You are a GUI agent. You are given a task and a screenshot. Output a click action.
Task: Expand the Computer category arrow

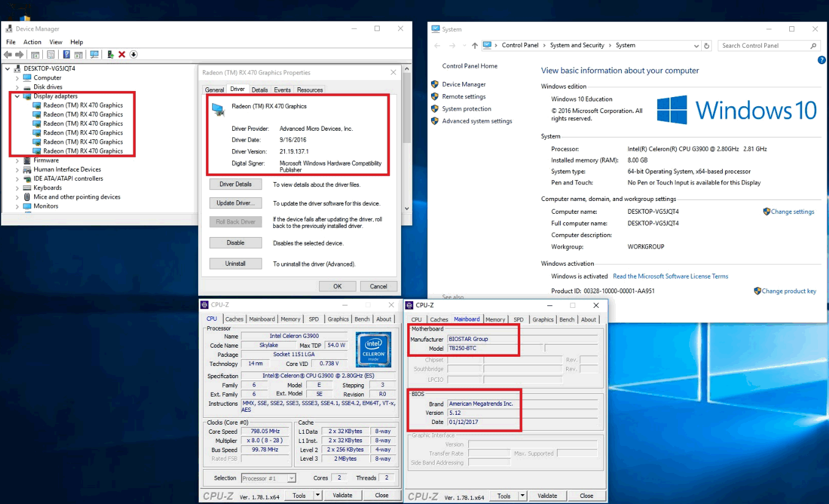coord(17,78)
